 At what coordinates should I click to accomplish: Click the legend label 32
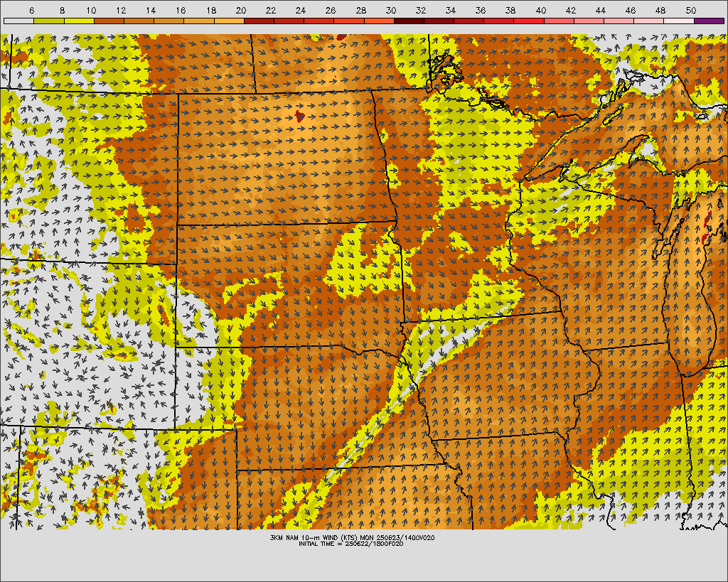tap(421, 10)
